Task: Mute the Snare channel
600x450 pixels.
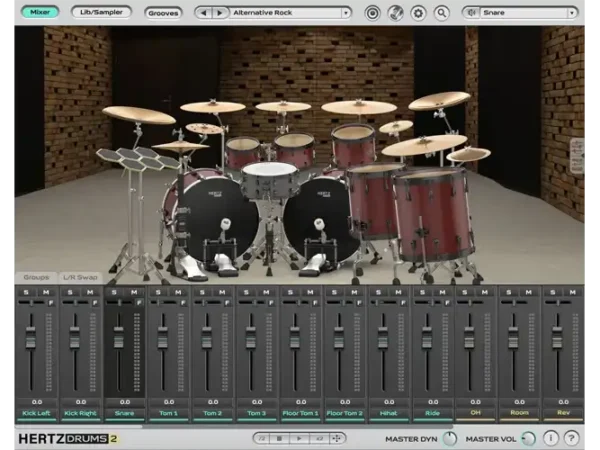Action: click(134, 292)
